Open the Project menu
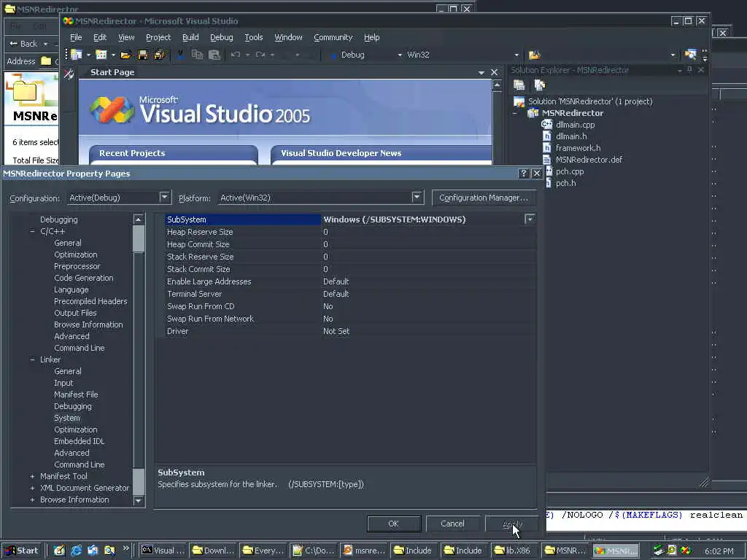 (158, 37)
